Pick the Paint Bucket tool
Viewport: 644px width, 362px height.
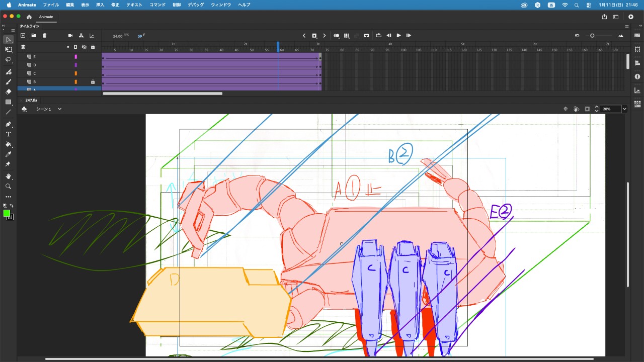(x=8, y=144)
